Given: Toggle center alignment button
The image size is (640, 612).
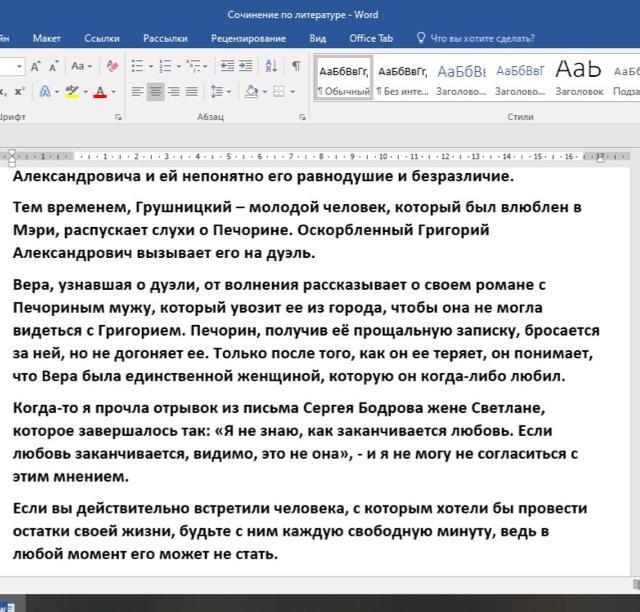Looking at the screenshot, I should pos(155,92).
